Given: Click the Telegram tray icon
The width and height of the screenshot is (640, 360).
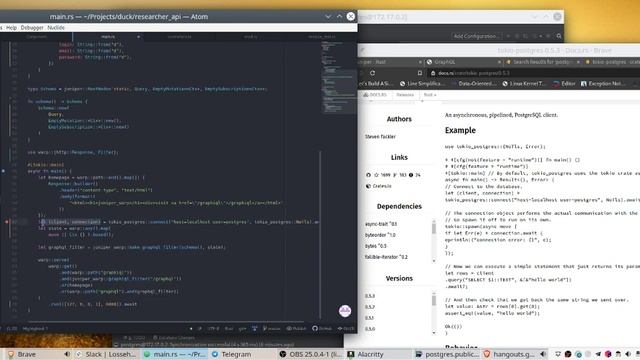Looking at the screenshot, I should coord(598,354).
